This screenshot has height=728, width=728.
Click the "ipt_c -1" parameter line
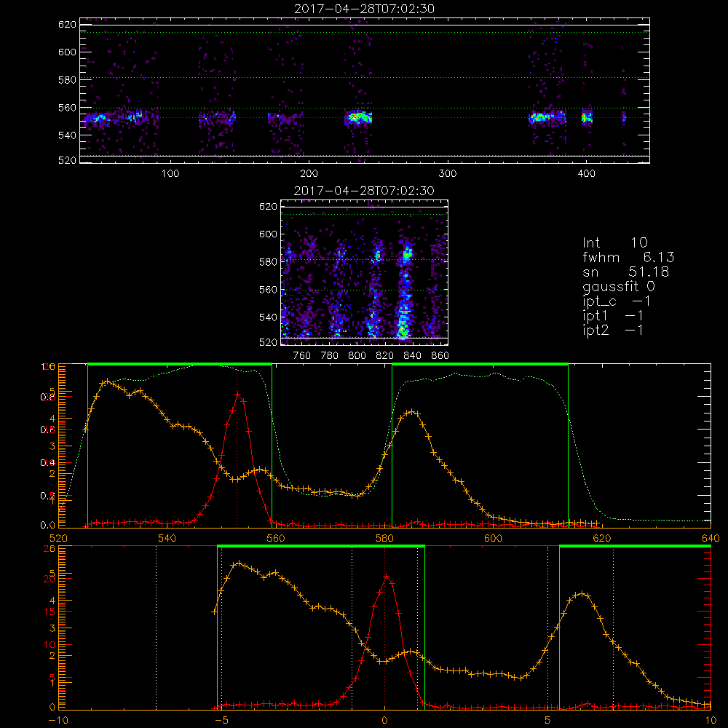coord(617,301)
